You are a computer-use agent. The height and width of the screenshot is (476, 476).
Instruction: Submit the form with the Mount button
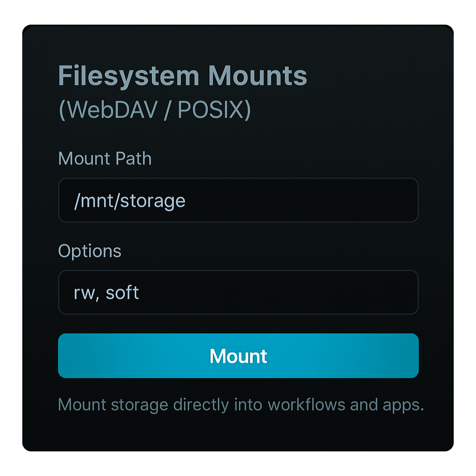[x=238, y=356]
